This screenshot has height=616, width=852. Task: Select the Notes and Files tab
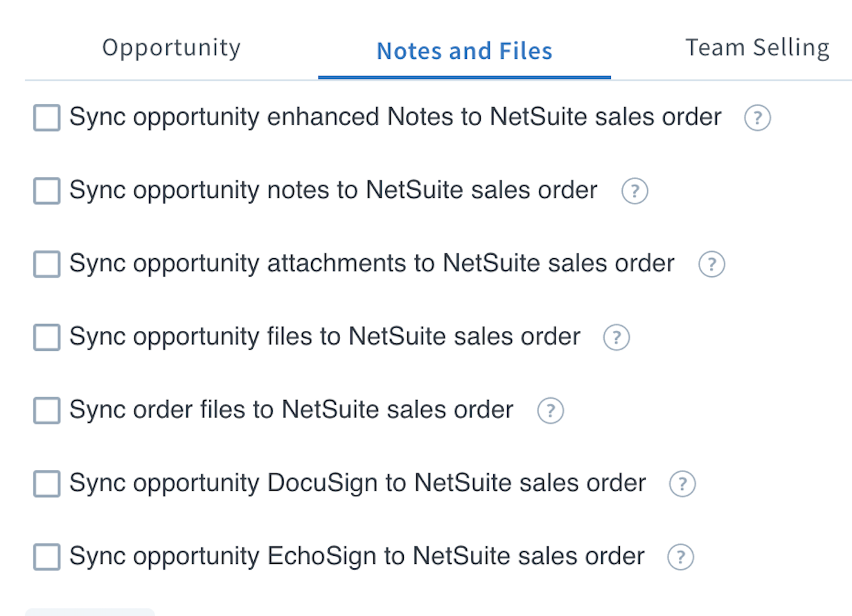(x=465, y=51)
